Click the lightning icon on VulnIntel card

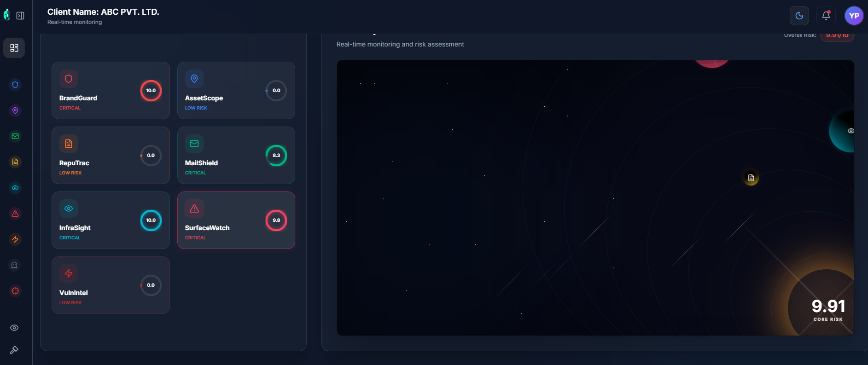coord(69,273)
